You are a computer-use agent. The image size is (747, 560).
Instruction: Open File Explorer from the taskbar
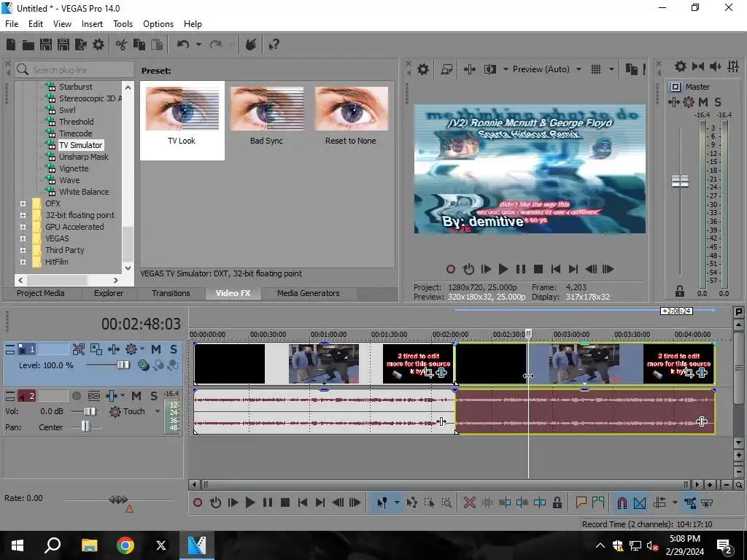(x=89, y=545)
